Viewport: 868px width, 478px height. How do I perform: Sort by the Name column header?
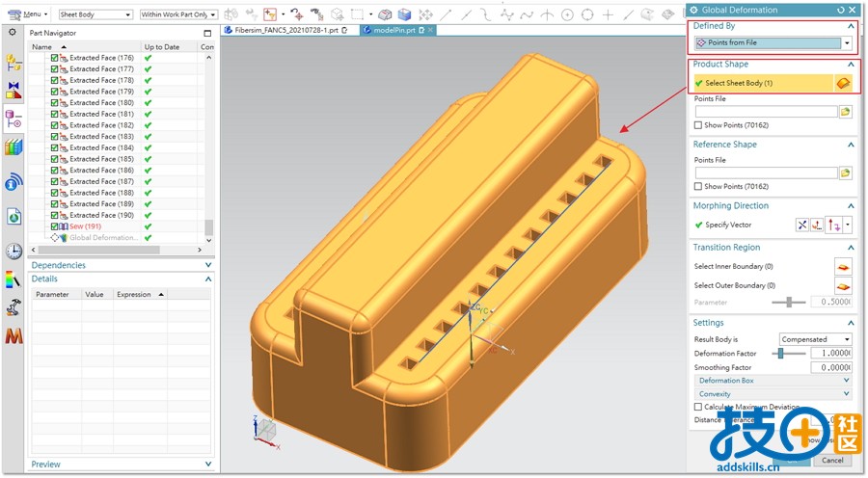point(85,47)
